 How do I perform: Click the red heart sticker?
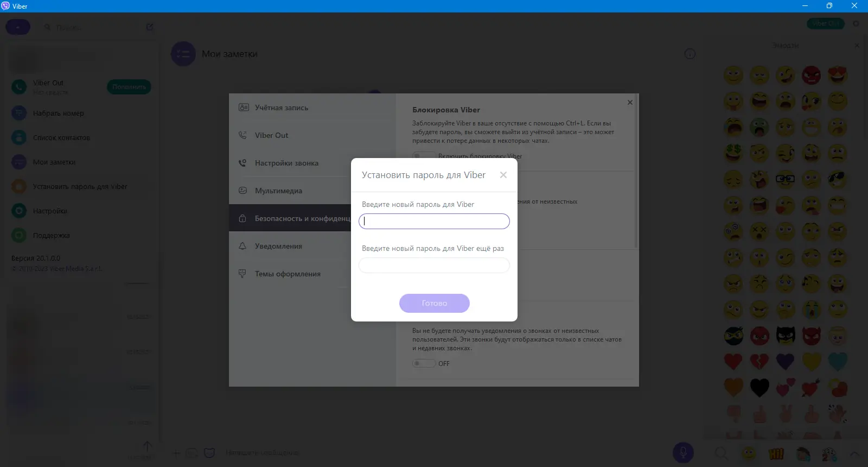tap(733, 361)
